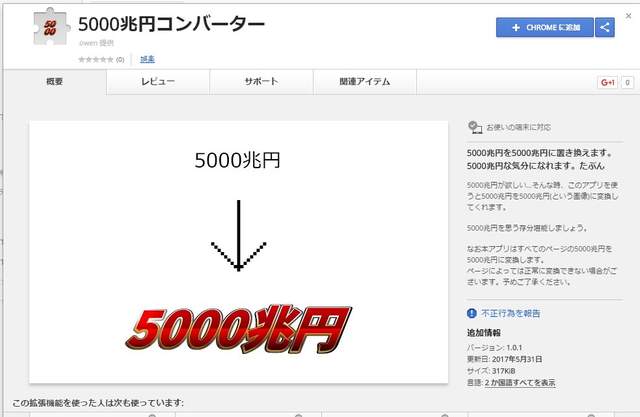Viewport: 640px width, 417px height.
Task: Expand the 2 か国語すべてを表示 languages link
Action: pyautogui.click(x=520, y=382)
